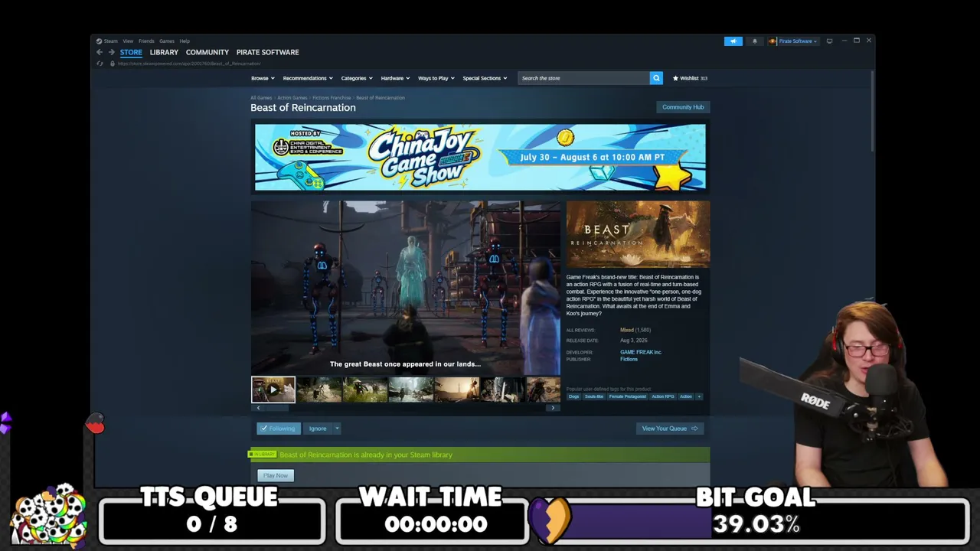This screenshot has height=551, width=980.
Task: Select the Dogs tag
Action: pyautogui.click(x=574, y=396)
